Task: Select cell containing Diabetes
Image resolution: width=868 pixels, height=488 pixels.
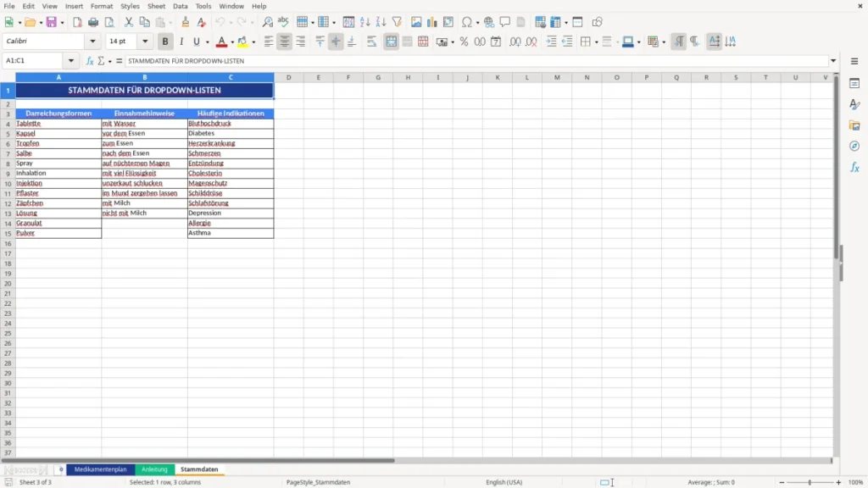Action: click(231, 133)
